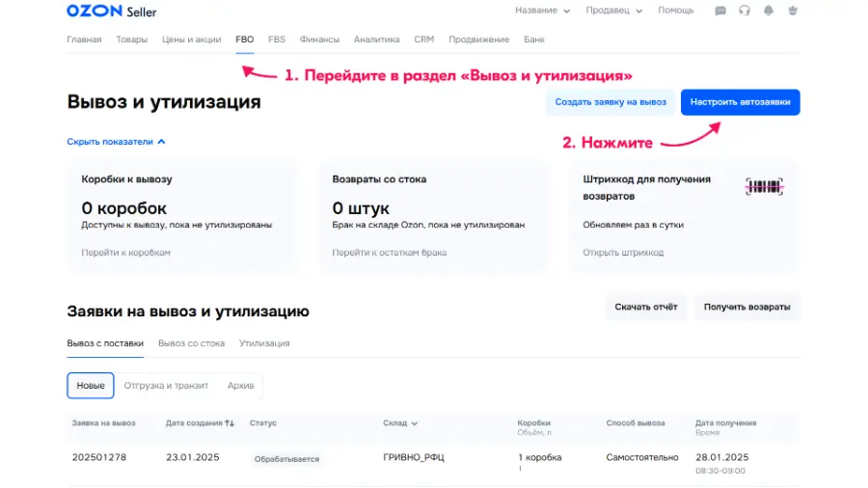The image size is (868, 488).
Task: Click creation date 23.01.2025 cell
Action: (193, 457)
